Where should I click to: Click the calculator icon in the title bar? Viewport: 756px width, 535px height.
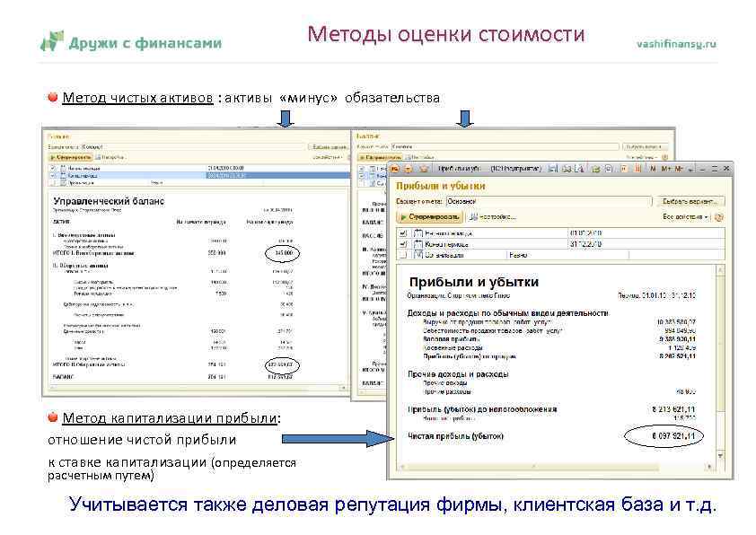[554, 168]
